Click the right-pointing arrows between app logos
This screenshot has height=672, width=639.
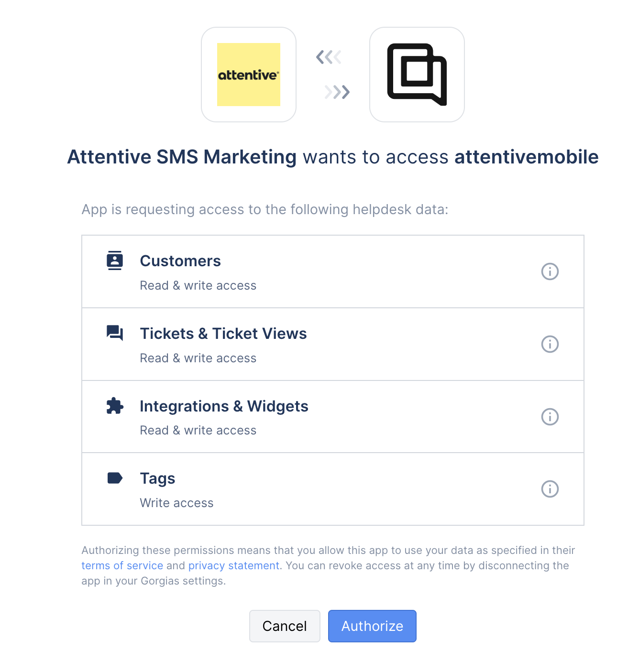click(x=337, y=91)
